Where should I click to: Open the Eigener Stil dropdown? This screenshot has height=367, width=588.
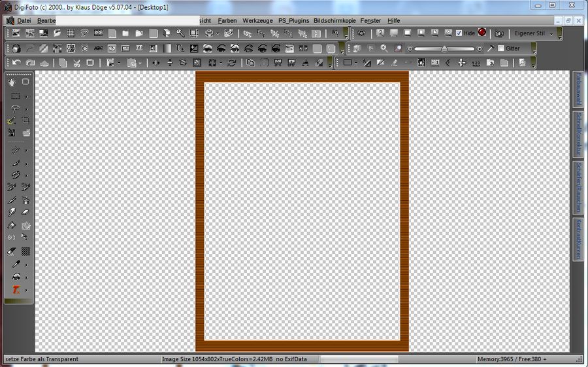[x=533, y=33]
